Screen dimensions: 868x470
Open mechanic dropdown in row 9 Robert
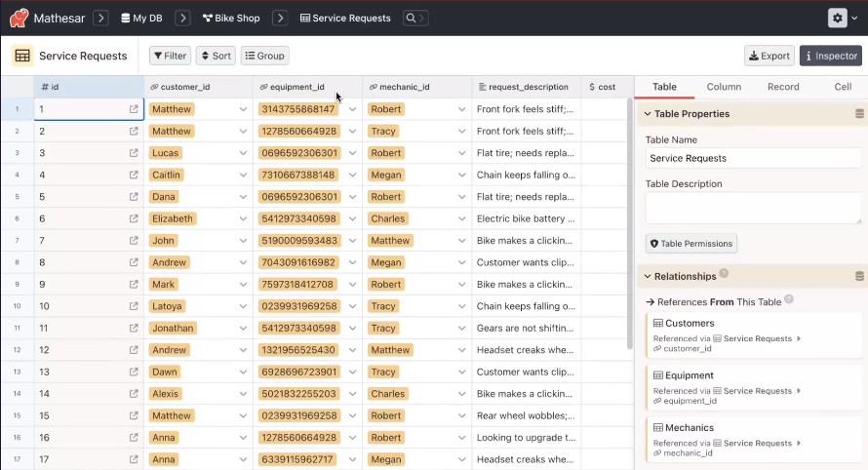point(461,285)
